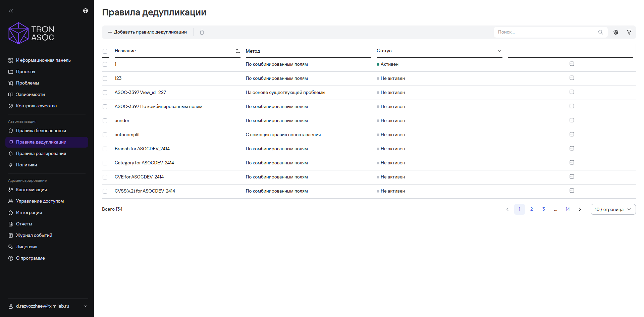Viewport: 644px width, 317px height.
Task: Open actions menu for rule 123
Action: [x=572, y=78]
